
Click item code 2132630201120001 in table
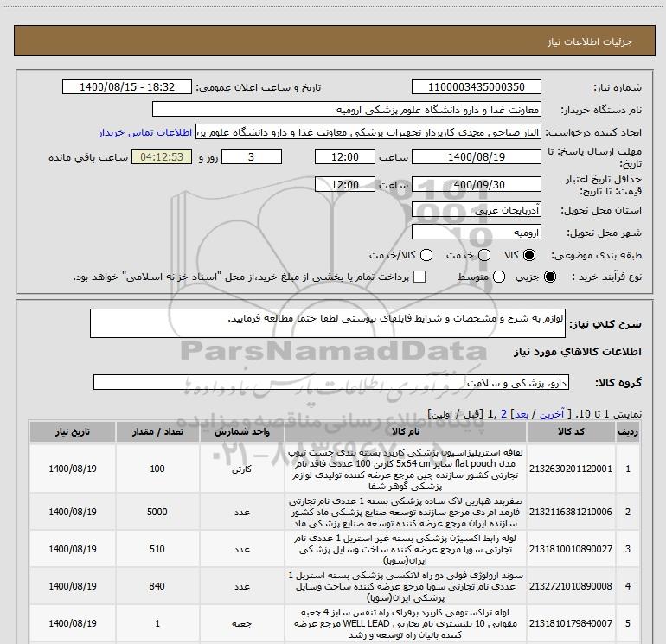coord(586,468)
